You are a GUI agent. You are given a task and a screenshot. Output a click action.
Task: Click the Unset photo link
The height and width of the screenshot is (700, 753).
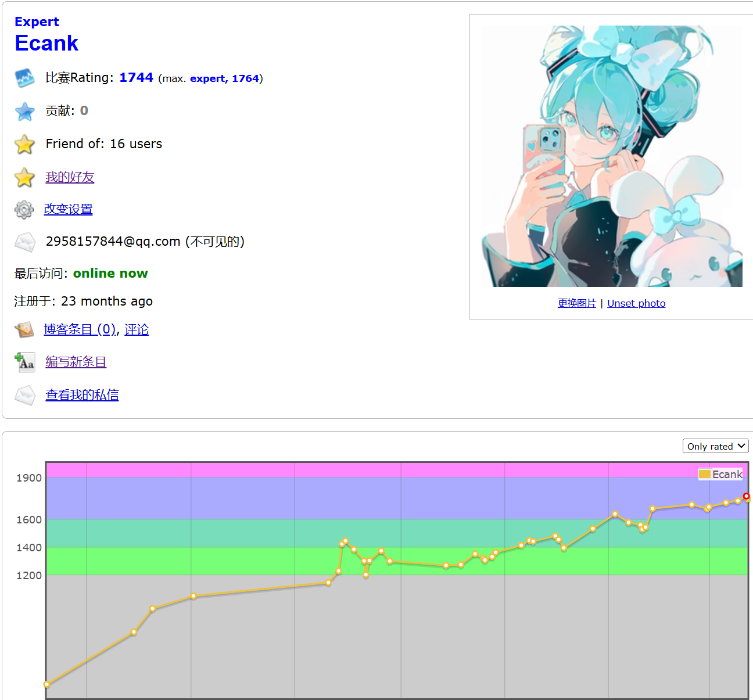[x=636, y=303]
